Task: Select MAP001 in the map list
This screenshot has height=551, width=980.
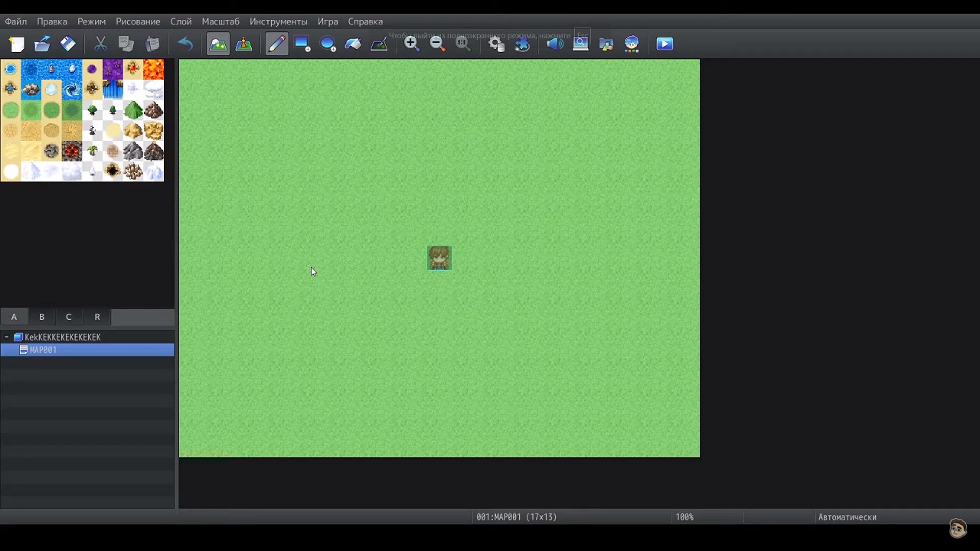Action: pyautogui.click(x=43, y=350)
